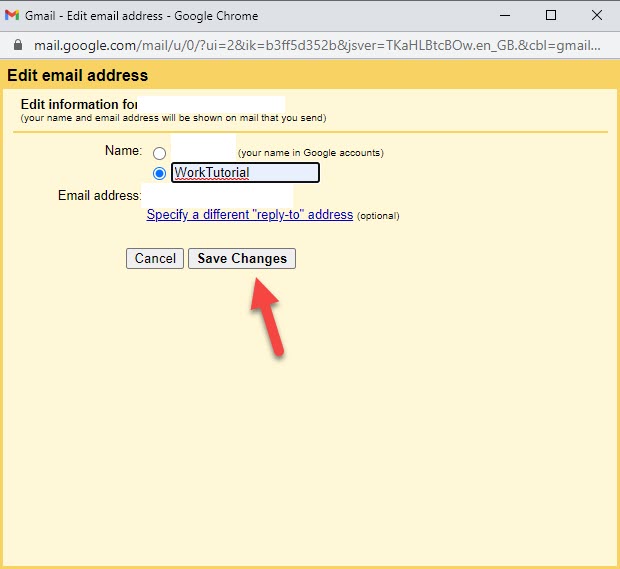This screenshot has width=620, height=569.
Task: Click the Name: label
Action: 123,151
